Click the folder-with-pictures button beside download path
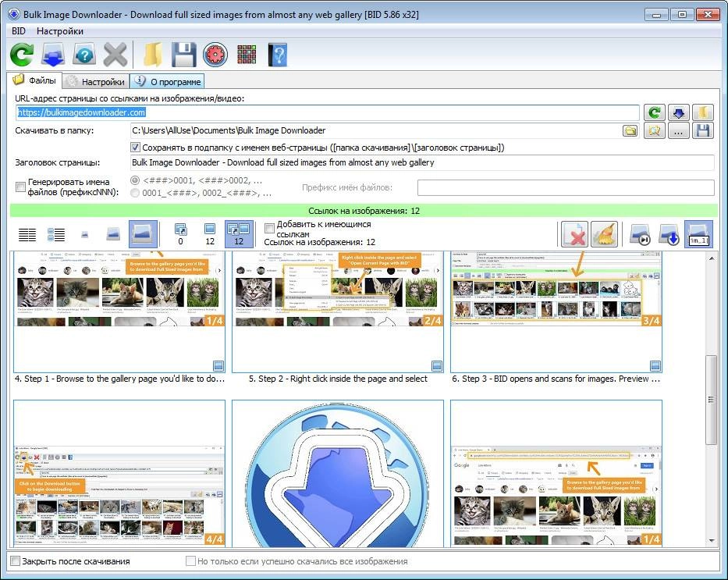The height and width of the screenshot is (580, 728). [654, 131]
